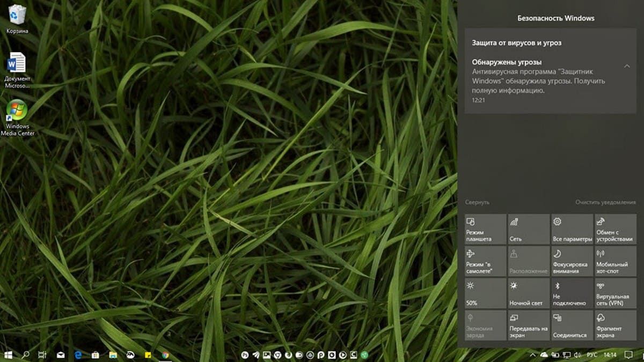Launch Windows Media Center from the desktop
The height and width of the screenshot is (362, 644).
[17, 117]
